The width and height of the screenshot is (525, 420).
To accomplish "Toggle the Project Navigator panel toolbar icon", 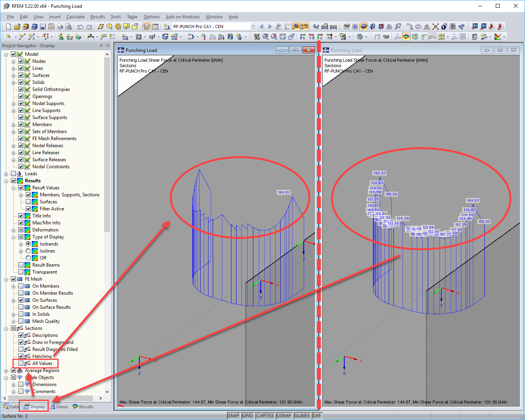I will click(146, 27).
